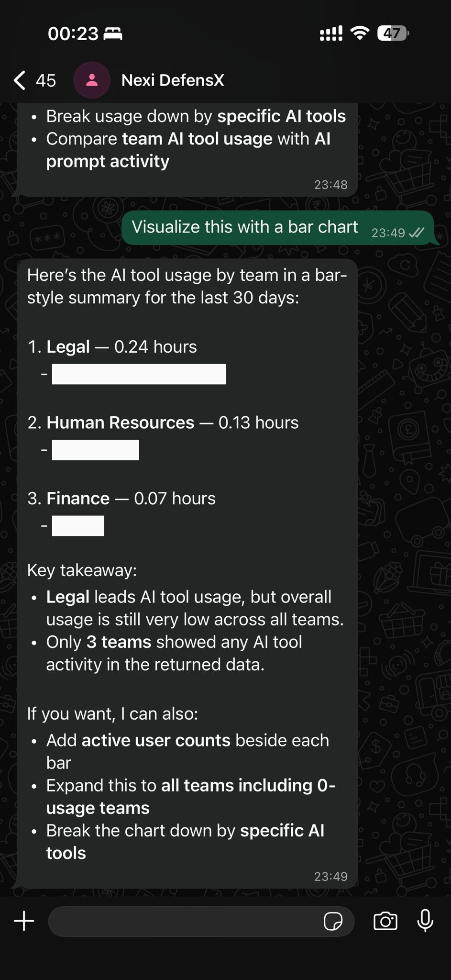Viewport: 451px width, 980px height.
Task: Open the sticker picker icon
Action: (x=333, y=921)
